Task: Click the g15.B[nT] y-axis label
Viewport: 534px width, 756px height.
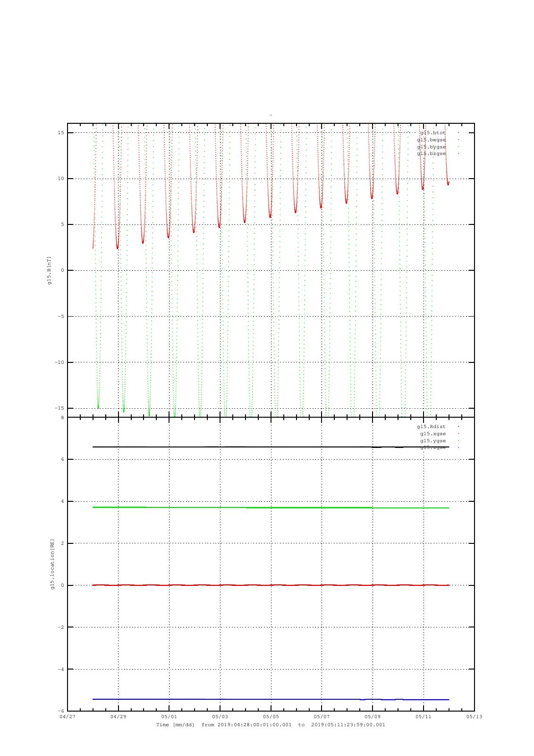Action: (x=49, y=270)
